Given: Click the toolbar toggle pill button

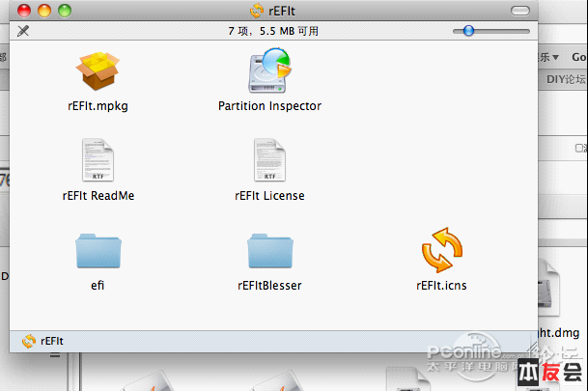Looking at the screenshot, I should [520, 11].
